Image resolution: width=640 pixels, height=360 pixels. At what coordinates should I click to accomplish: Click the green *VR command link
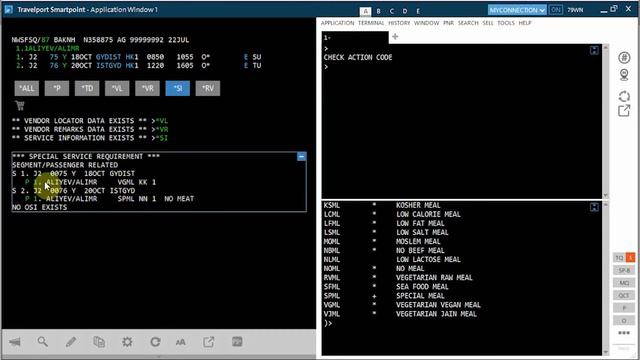point(162,129)
